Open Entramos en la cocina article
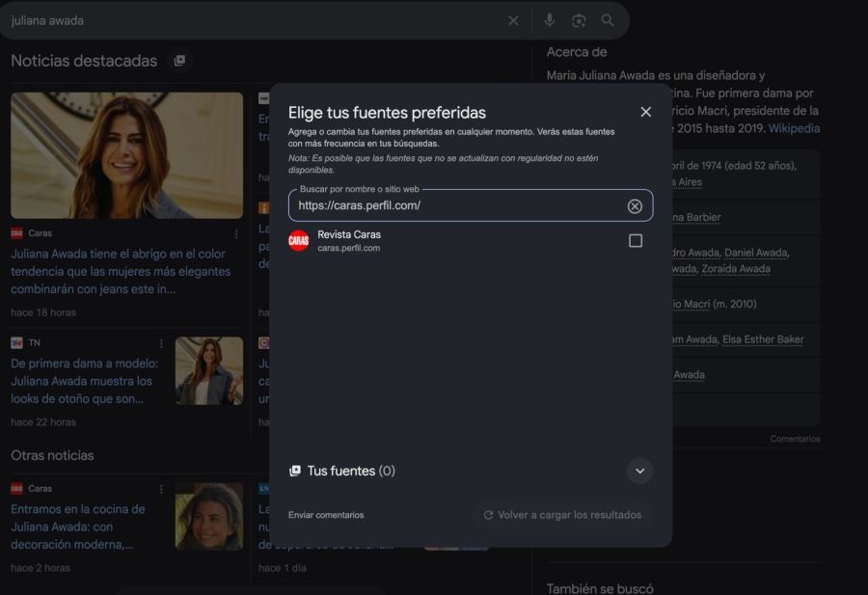The width and height of the screenshot is (868, 595). click(78, 527)
